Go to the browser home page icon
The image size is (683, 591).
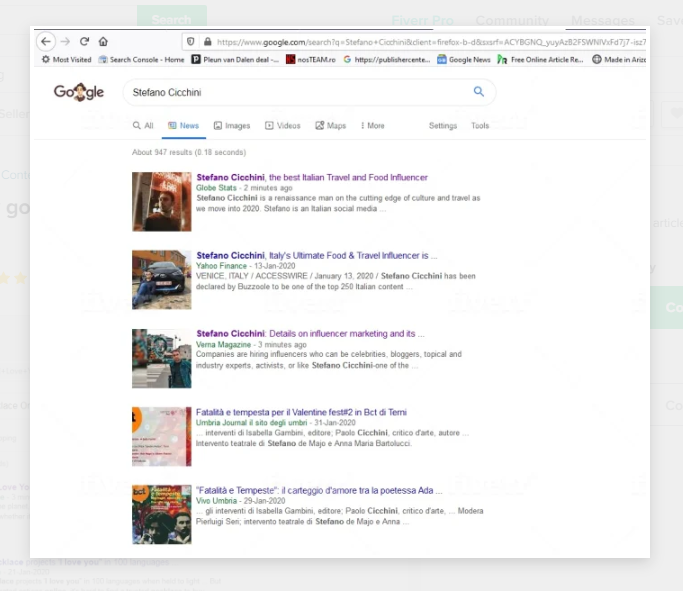tap(103, 42)
